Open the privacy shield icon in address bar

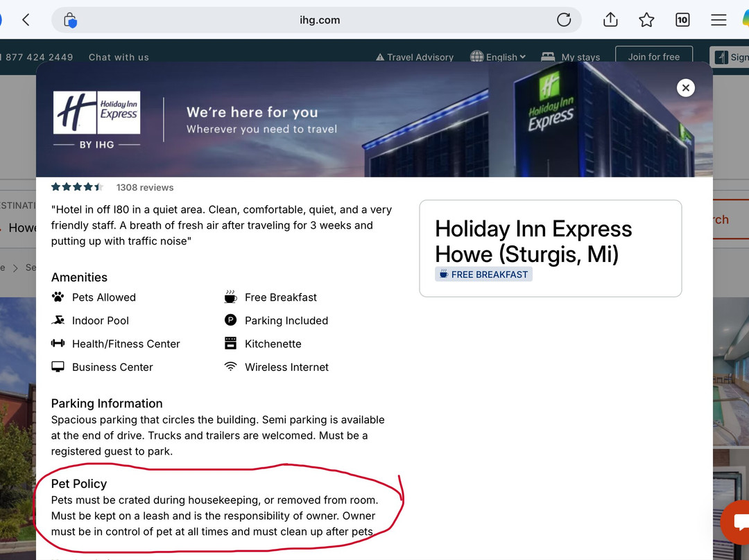point(70,20)
